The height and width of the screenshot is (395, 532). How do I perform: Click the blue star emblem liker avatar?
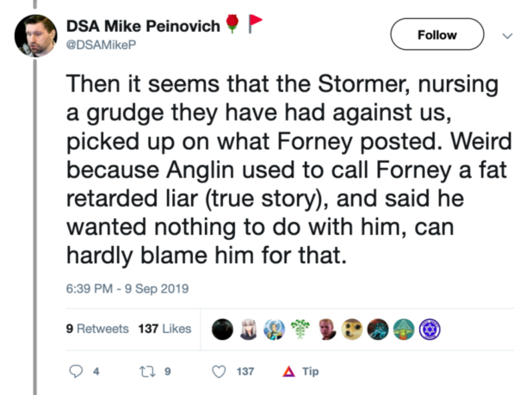tap(430, 330)
